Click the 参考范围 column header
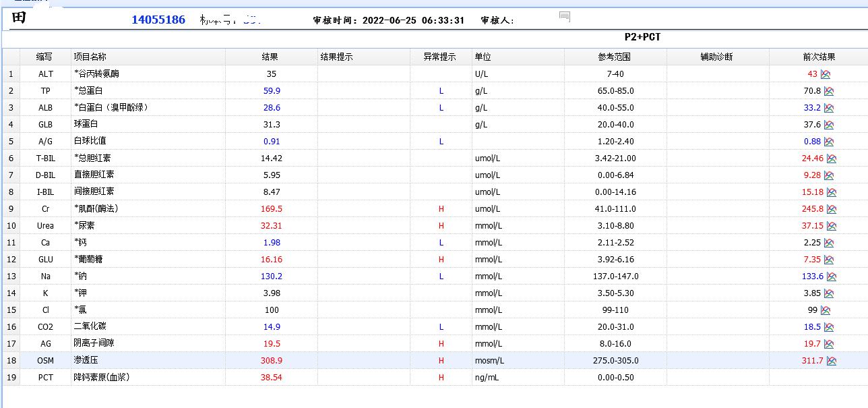The height and width of the screenshot is (408, 868). coord(615,57)
